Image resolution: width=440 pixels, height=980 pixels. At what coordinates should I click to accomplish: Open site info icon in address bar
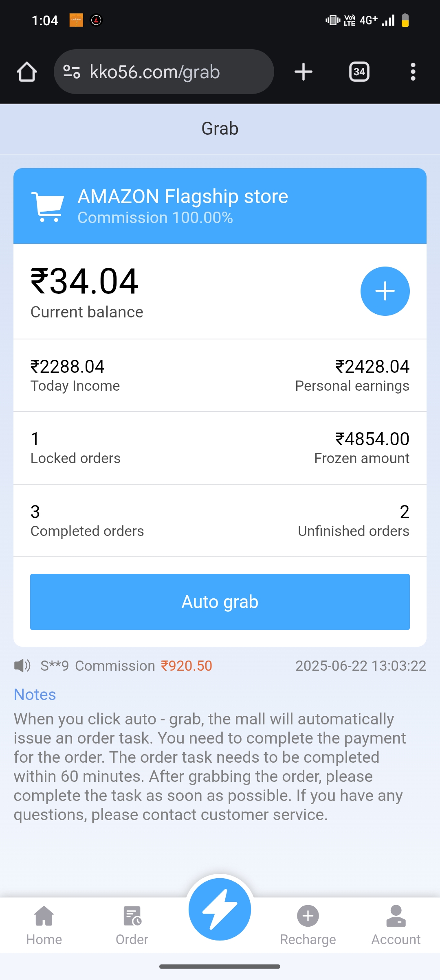[72, 72]
